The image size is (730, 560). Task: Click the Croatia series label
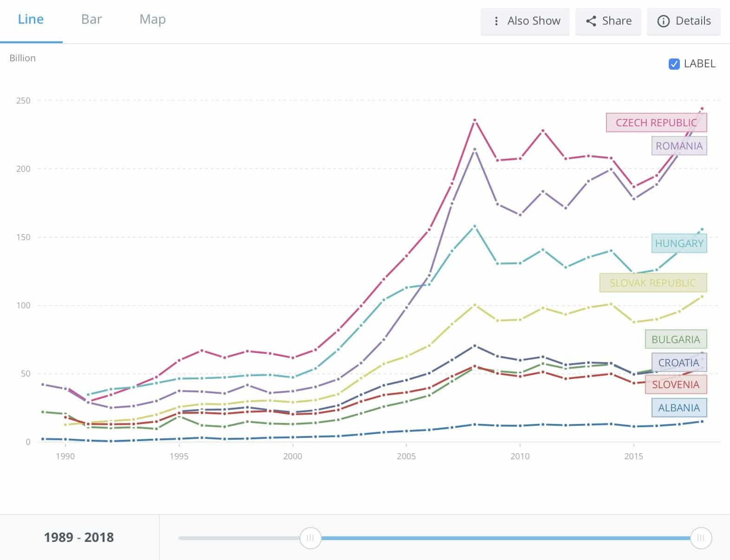(x=678, y=363)
